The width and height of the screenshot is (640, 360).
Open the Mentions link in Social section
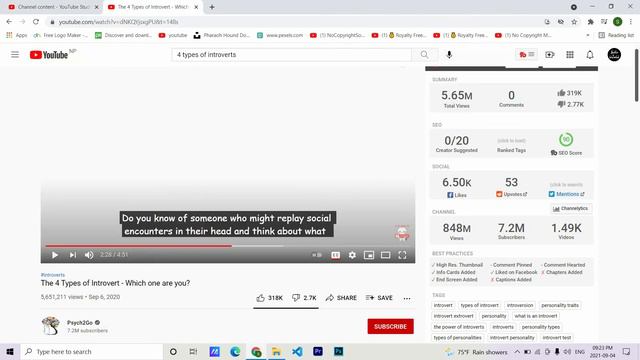click(567, 194)
